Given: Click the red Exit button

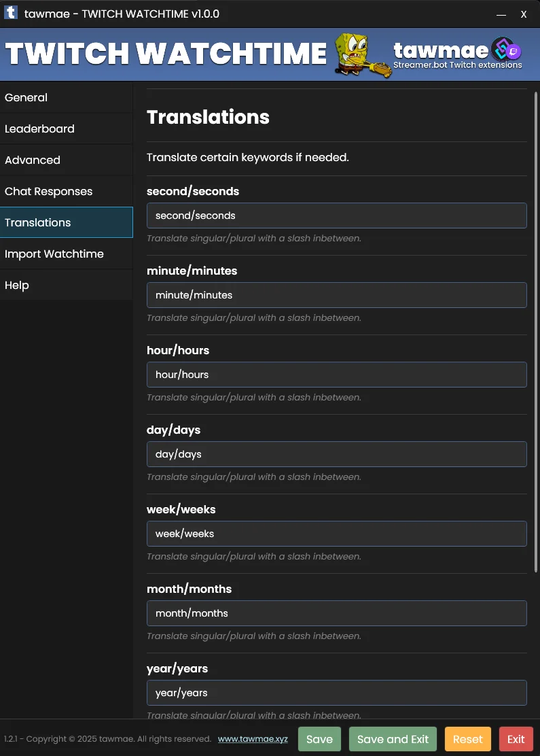Looking at the screenshot, I should pos(516,739).
